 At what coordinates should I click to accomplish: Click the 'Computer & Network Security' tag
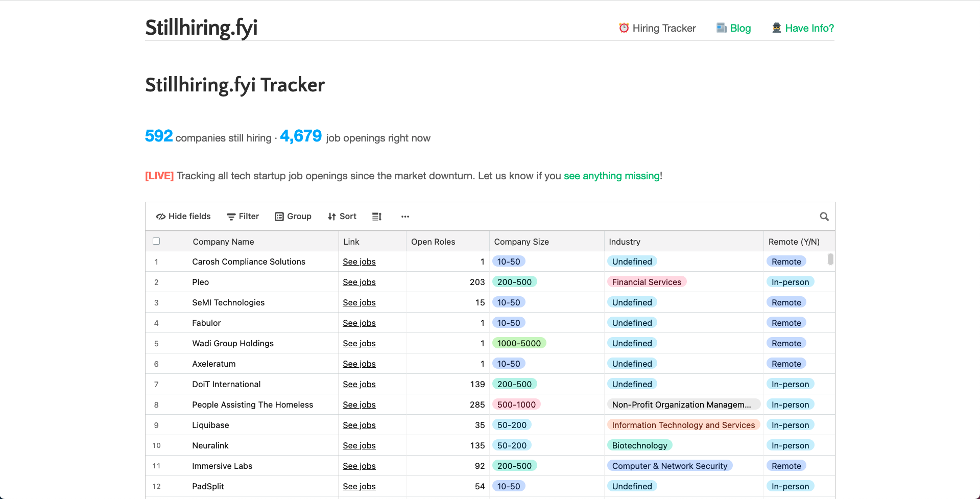click(670, 466)
